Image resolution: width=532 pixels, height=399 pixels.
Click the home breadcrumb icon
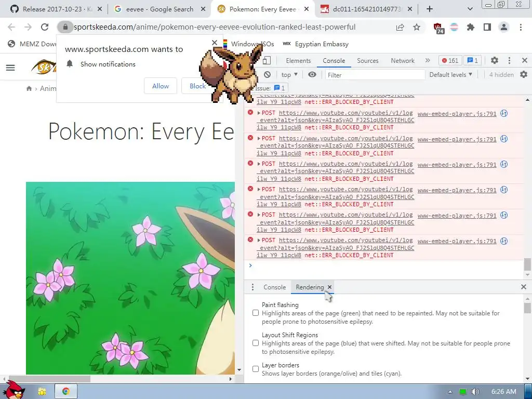pyautogui.click(x=29, y=88)
